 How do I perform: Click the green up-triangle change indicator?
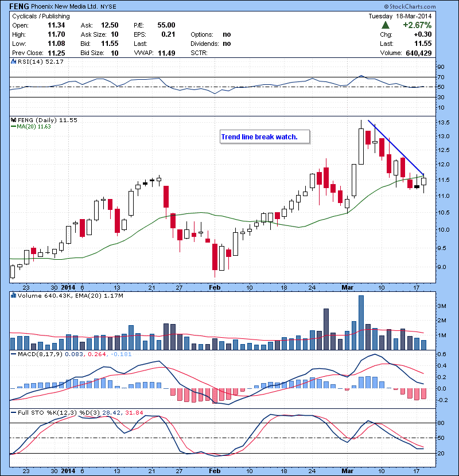(x=386, y=25)
